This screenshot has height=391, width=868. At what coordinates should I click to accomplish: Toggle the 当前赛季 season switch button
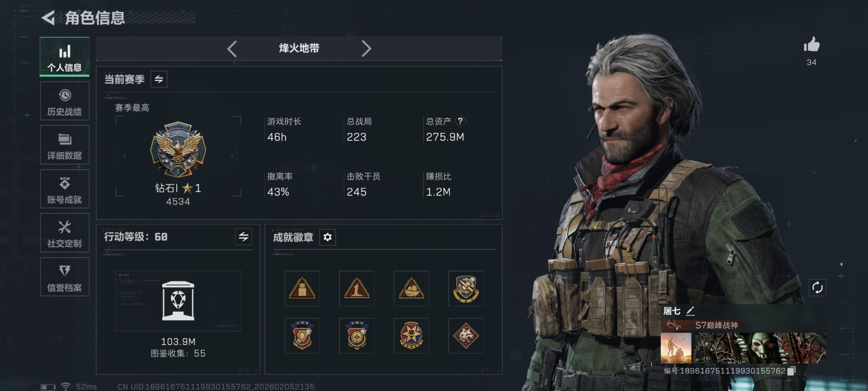point(159,79)
